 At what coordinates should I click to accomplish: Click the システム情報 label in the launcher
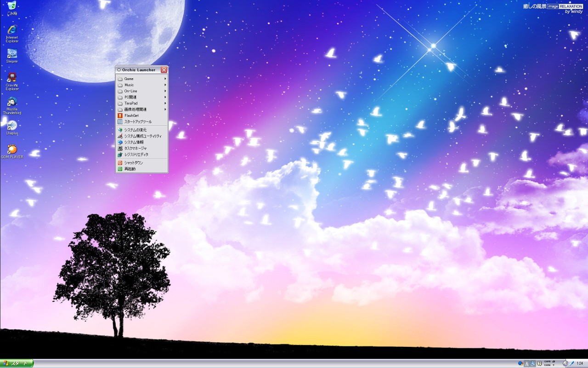click(x=134, y=142)
